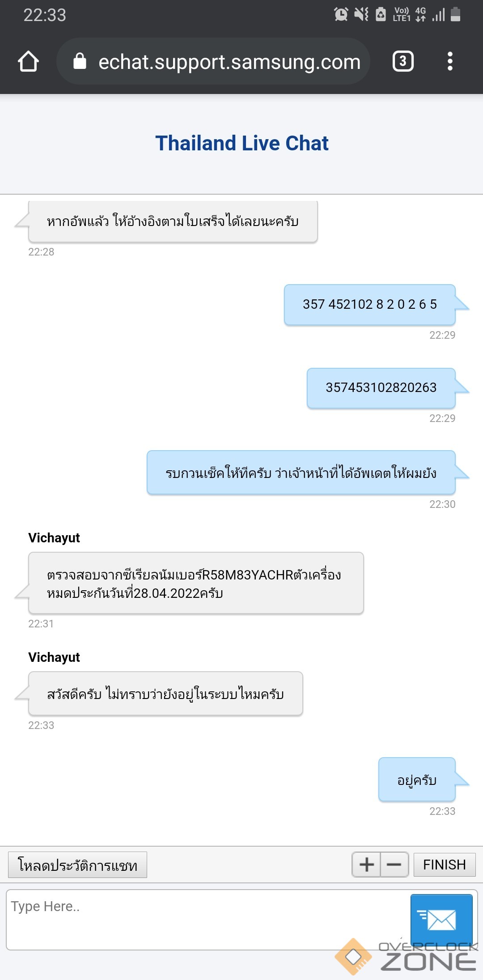Decrease chat font size with minus
This screenshot has width=483, height=980.
394,865
